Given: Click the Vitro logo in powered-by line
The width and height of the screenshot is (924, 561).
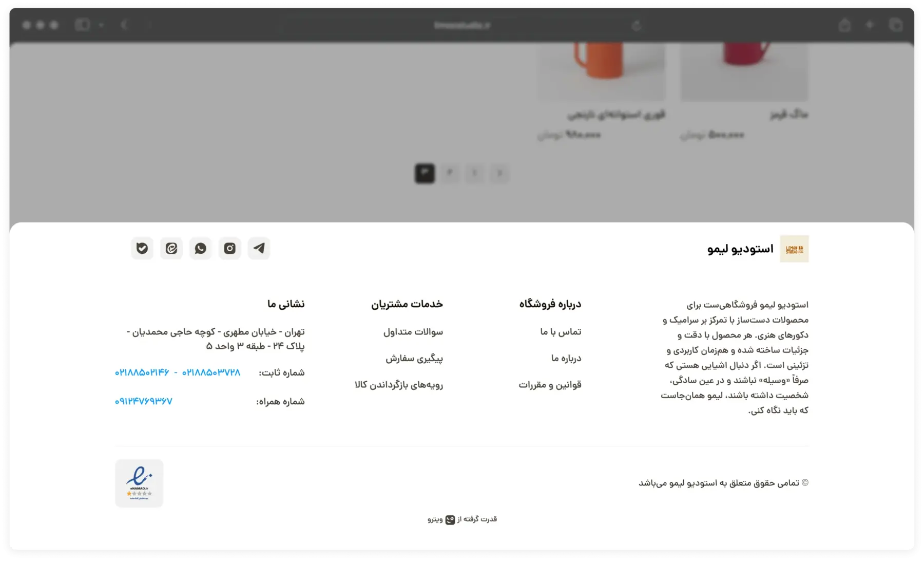Looking at the screenshot, I should point(450,520).
